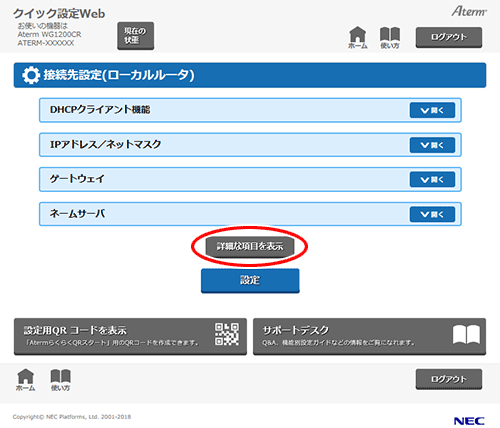Click the QR code icon
Screen dimensions: 500x428
(x=227, y=334)
